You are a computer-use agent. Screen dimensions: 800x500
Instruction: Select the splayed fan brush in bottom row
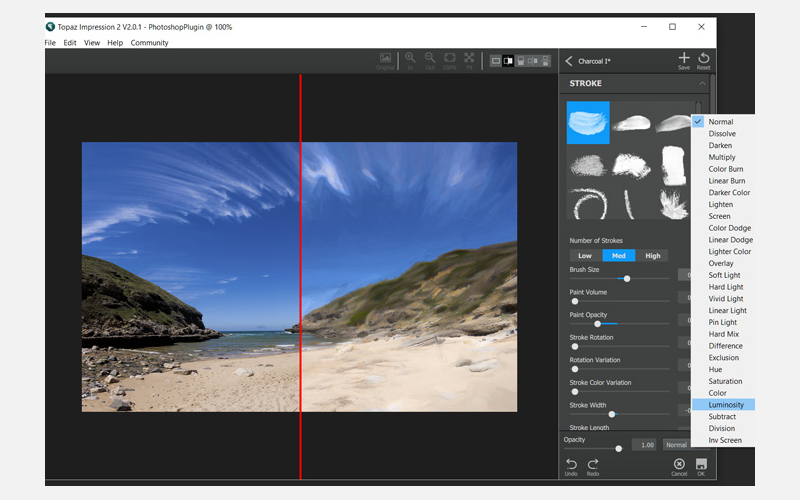[x=673, y=204]
